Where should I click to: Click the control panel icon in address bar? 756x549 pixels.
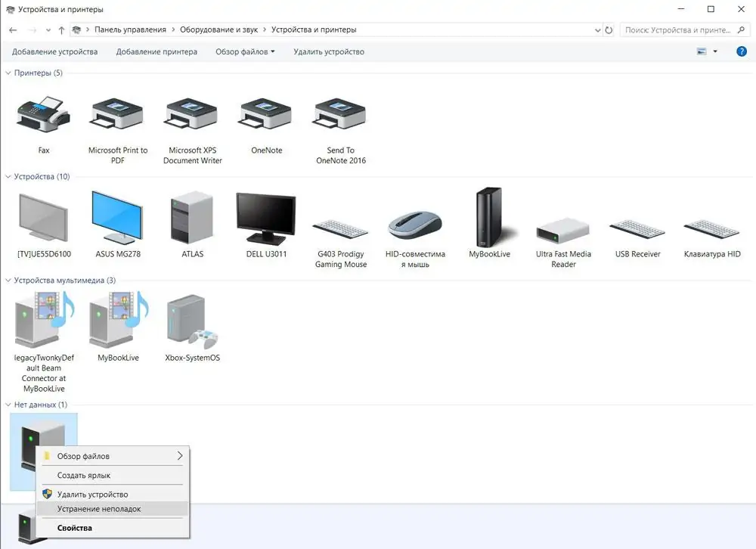[x=76, y=30]
